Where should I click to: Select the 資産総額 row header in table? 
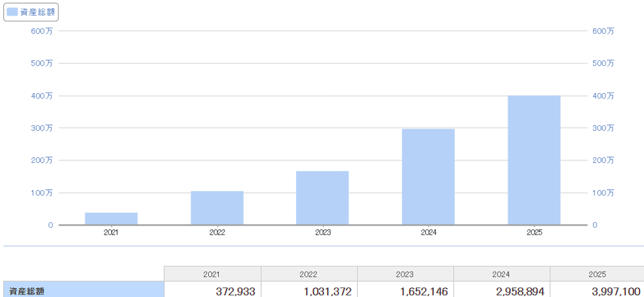84,291
